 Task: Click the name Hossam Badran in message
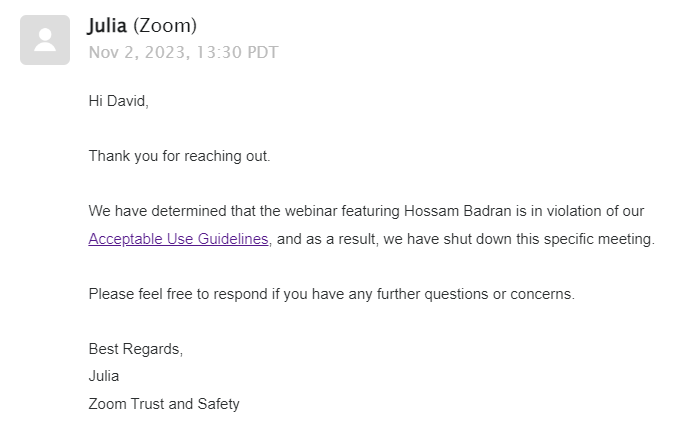click(457, 211)
